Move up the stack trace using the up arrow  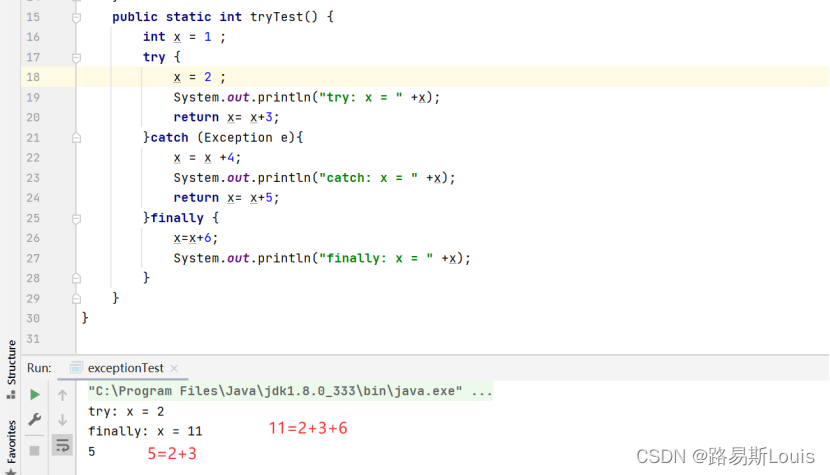pos(62,395)
